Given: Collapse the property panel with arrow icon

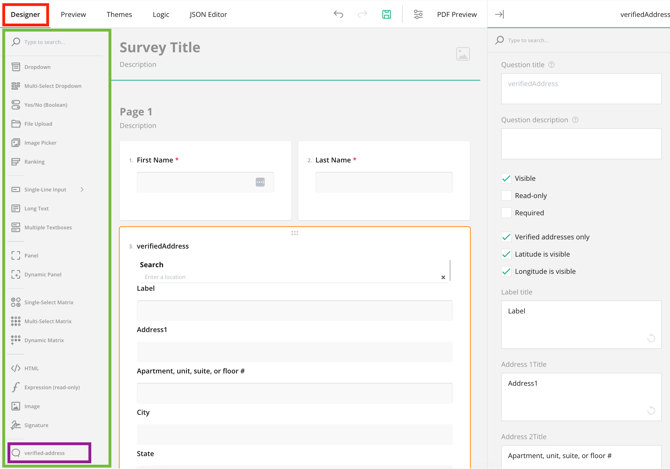Looking at the screenshot, I should pos(500,15).
